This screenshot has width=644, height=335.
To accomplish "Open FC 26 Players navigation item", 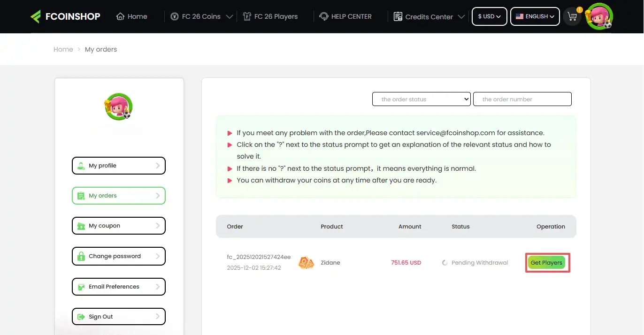I will pos(271,16).
